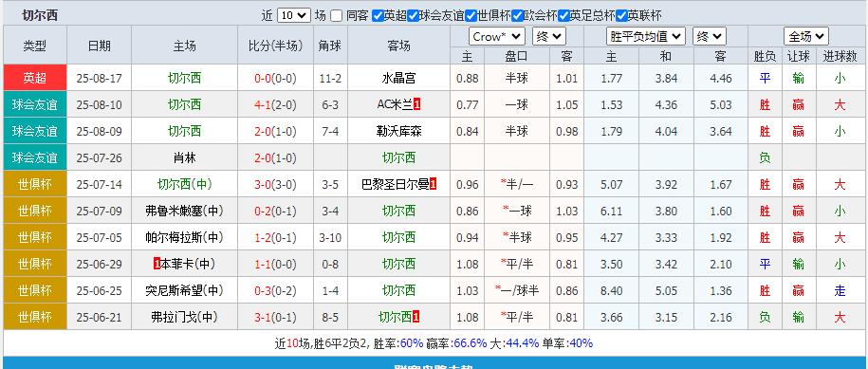Click the 让球 column header
This screenshot has height=369, width=868.
pyautogui.click(x=798, y=56)
